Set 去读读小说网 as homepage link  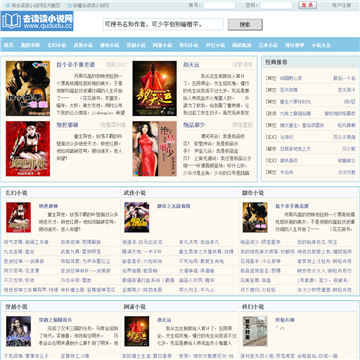pos(36,6)
